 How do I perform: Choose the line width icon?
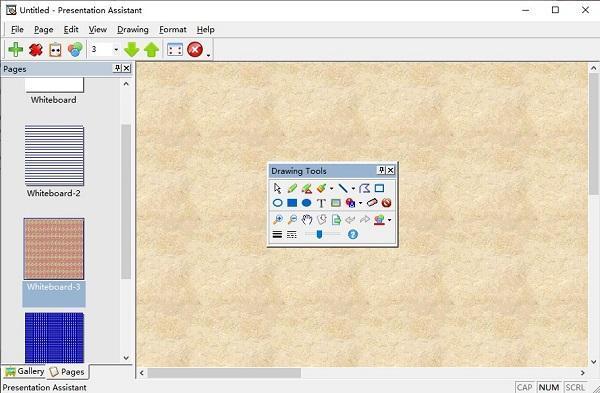277,234
